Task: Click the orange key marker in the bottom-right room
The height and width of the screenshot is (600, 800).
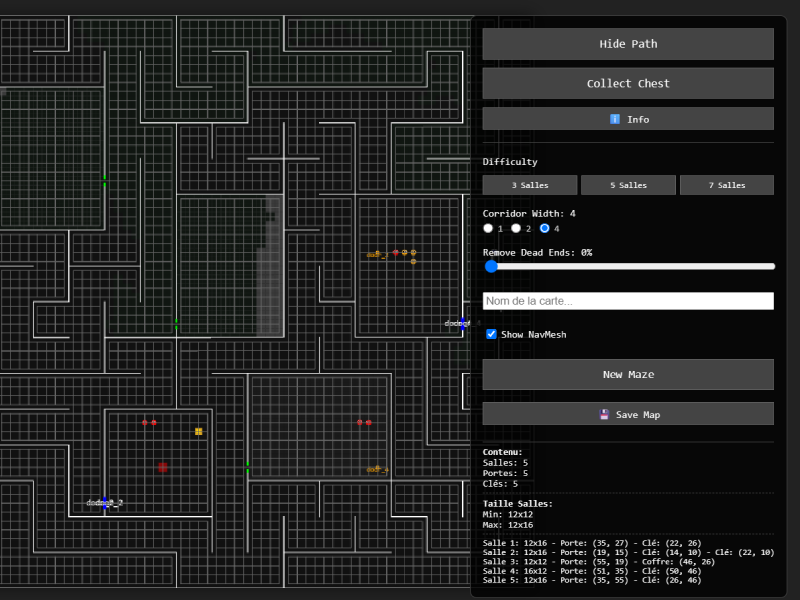Action: pos(378,469)
